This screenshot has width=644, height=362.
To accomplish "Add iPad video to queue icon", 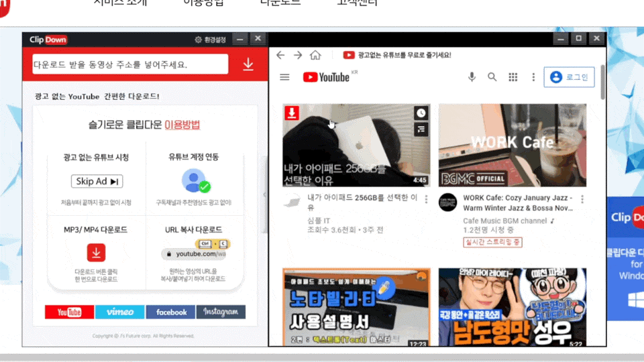I will pyautogui.click(x=421, y=129).
